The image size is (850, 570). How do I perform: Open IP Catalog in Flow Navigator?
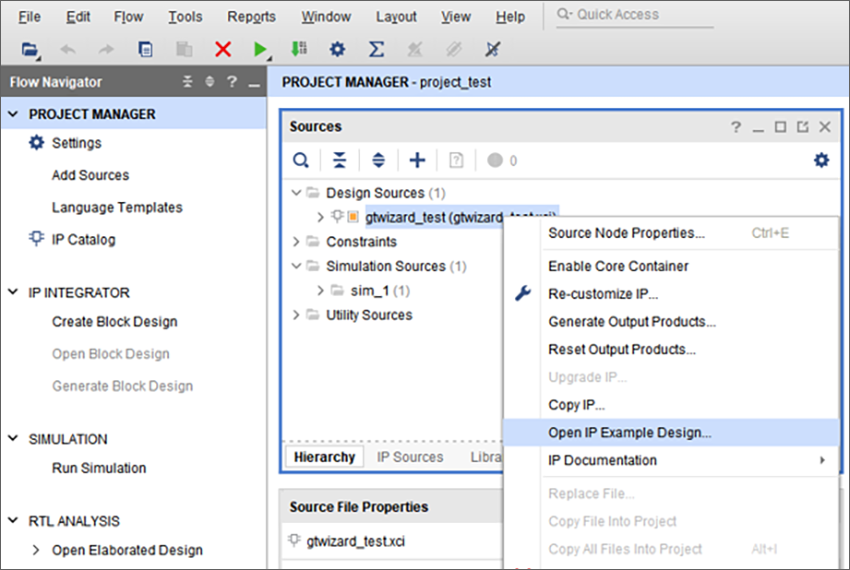83,240
